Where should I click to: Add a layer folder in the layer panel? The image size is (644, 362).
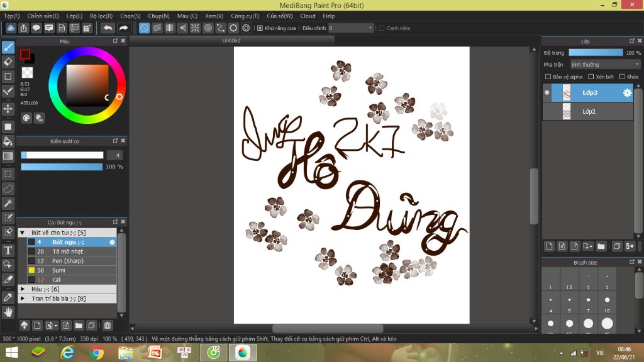[601, 246]
